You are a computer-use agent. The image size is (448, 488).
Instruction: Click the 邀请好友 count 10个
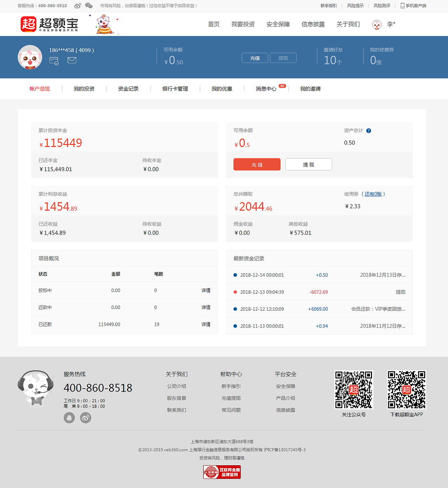(x=333, y=61)
